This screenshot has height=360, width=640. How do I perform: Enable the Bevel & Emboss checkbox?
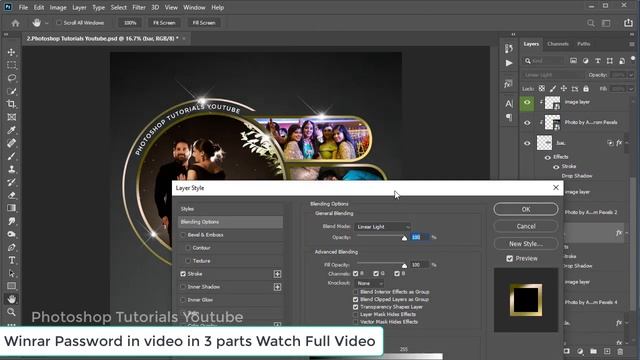[183, 235]
